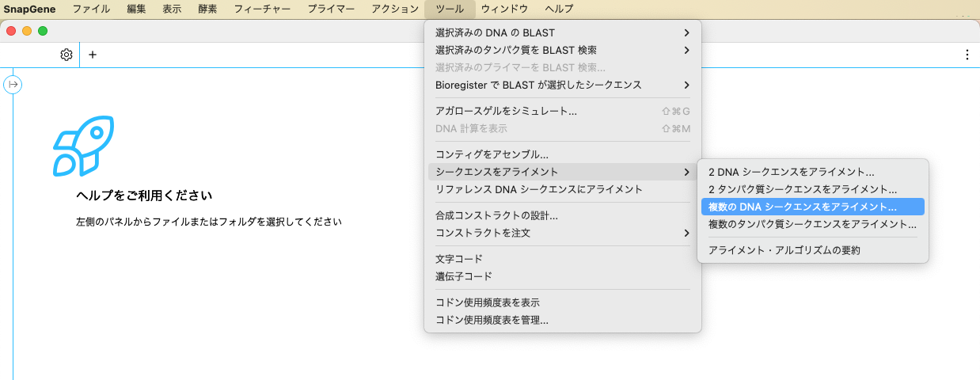The image size is (980, 380).
Task: Expand シークエンスをアライメント submenu
Action: pyautogui.click(x=563, y=172)
